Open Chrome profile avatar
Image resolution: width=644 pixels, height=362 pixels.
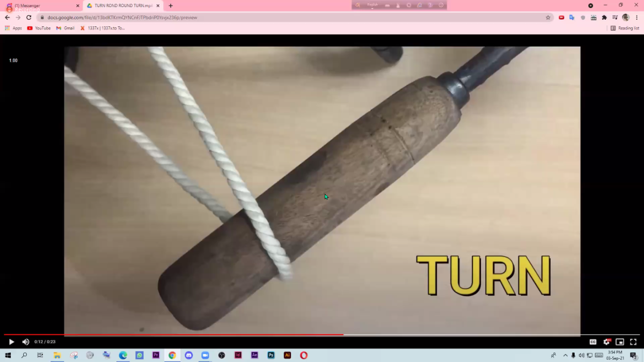coord(626,17)
